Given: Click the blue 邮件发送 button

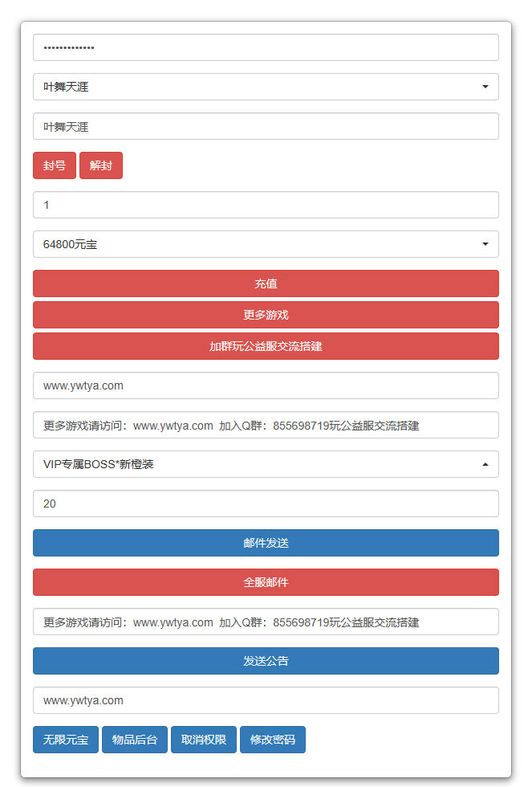Looking at the screenshot, I should [266, 543].
